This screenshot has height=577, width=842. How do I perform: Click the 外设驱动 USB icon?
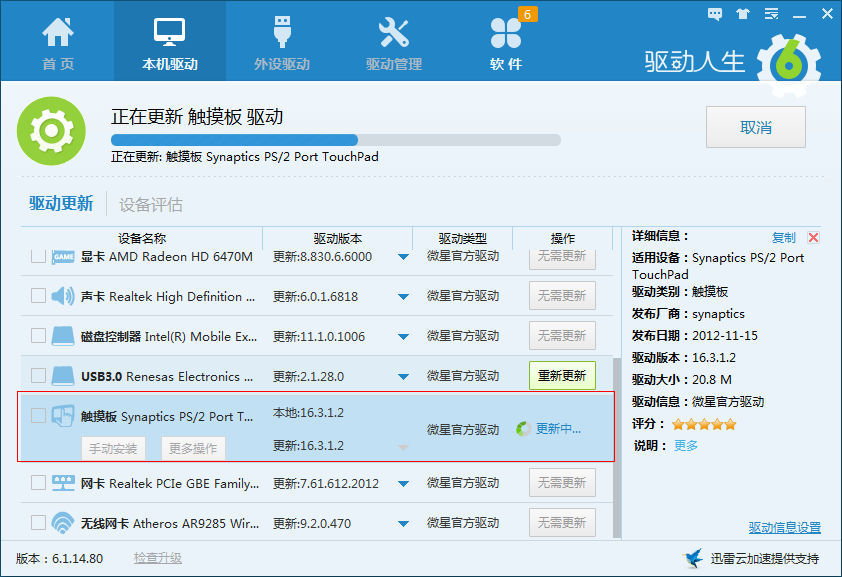tap(282, 34)
